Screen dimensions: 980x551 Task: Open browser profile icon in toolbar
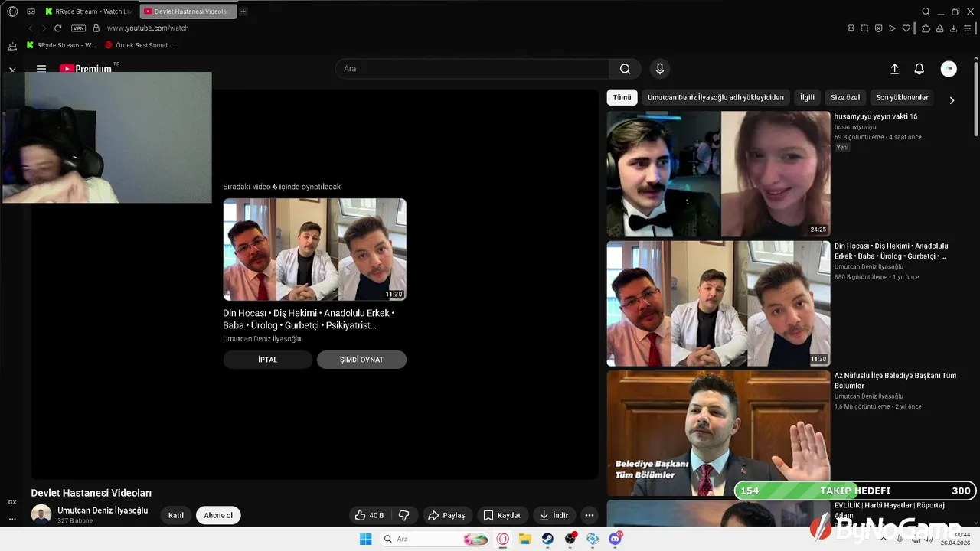(x=940, y=28)
